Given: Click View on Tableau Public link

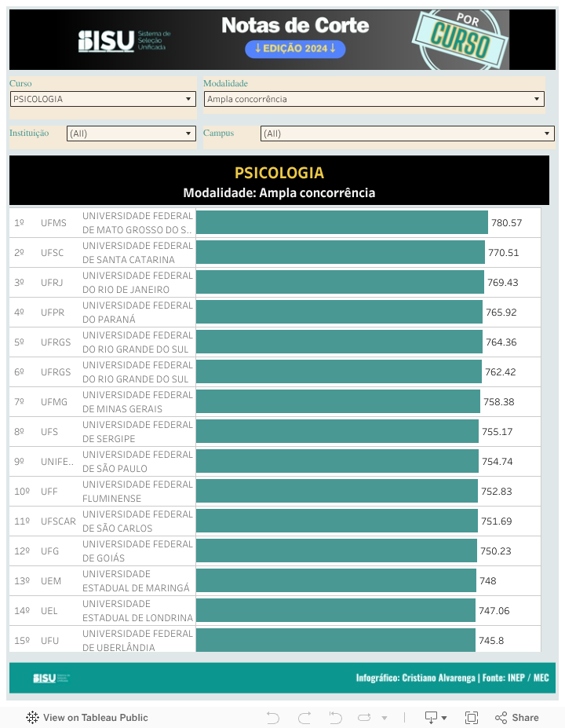Looking at the screenshot, I should tap(95, 717).
